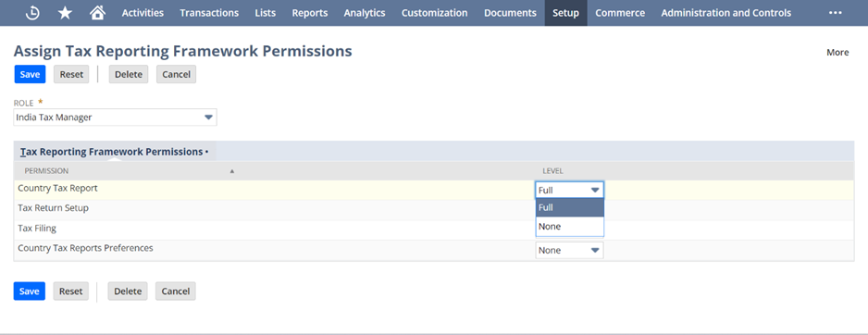Open the Role dropdown arrow
Screen dimensions: 868x335
click(x=208, y=118)
